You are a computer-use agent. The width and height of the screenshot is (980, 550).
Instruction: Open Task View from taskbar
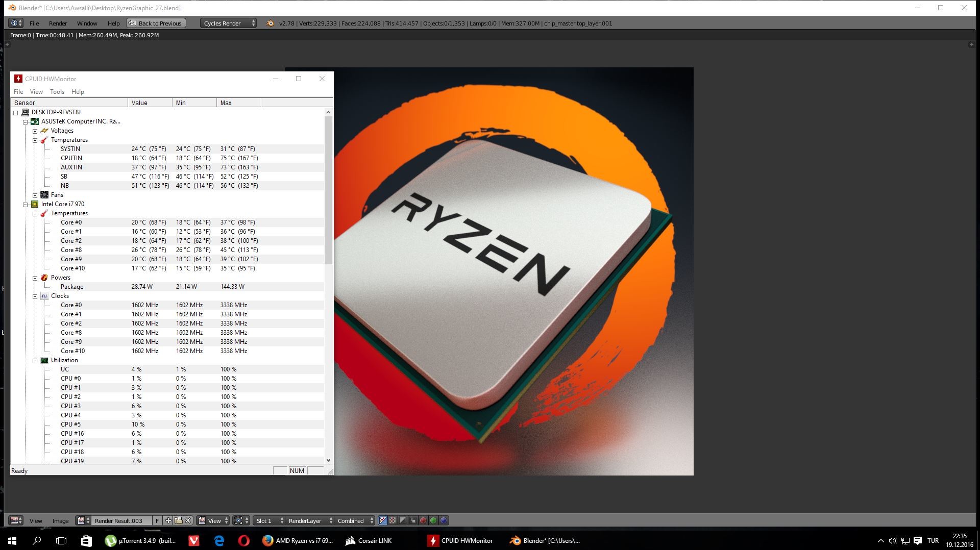tap(61, 540)
